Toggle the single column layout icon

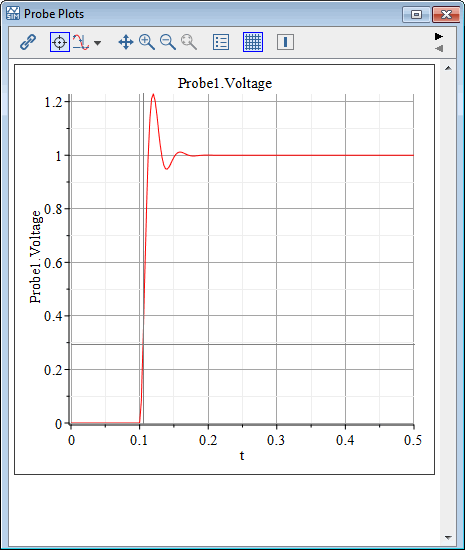[285, 42]
